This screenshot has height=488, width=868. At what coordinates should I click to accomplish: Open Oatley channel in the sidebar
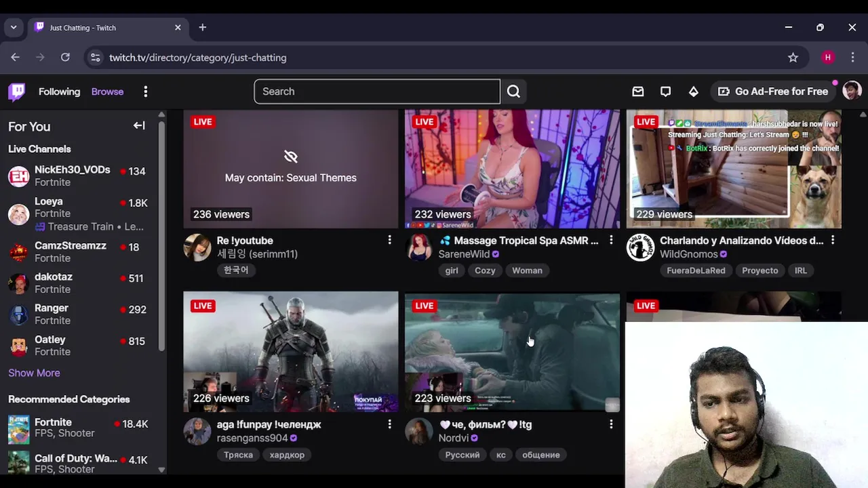(81, 346)
